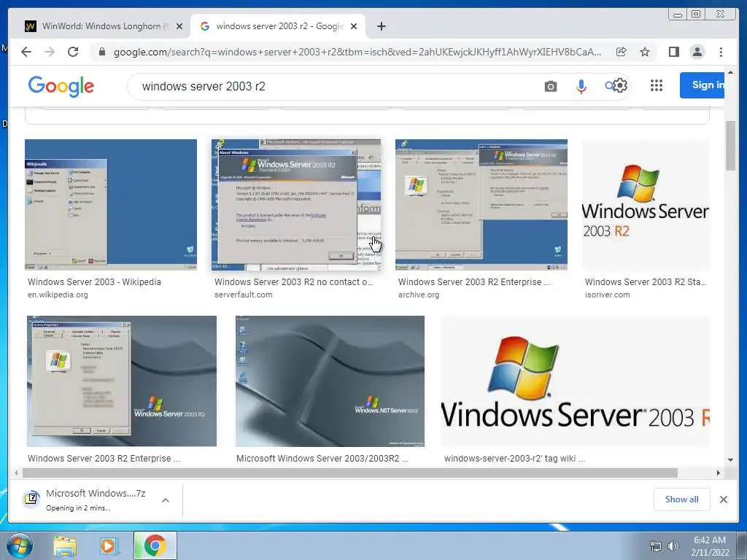Click in the Google search box
The height and width of the screenshot is (560, 747).
(333, 86)
